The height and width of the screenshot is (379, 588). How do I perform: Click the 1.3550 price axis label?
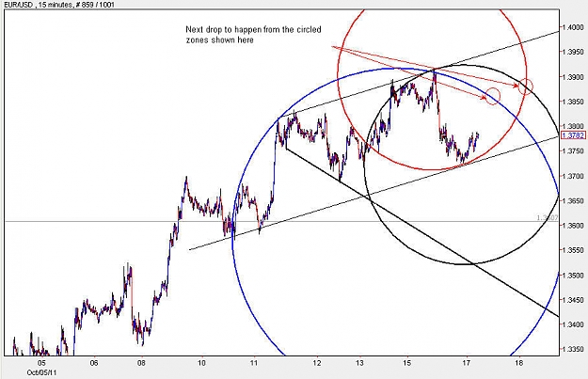coord(573,250)
